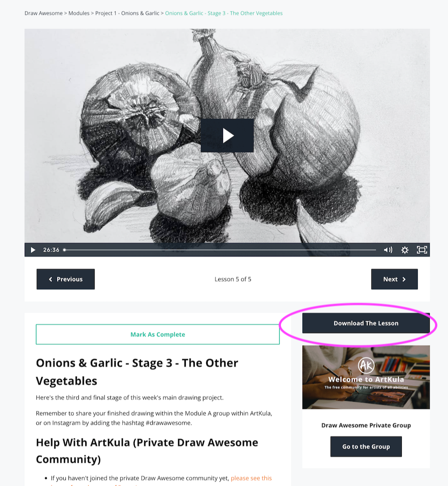The height and width of the screenshot is (486, 448).
Task: Download The Lesson button
Action: click(366, 323)
